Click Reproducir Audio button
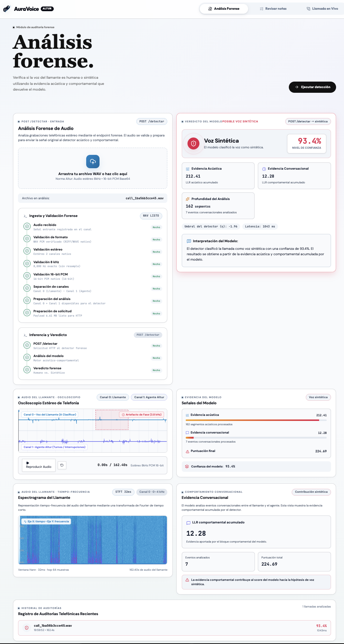The width and height of the screenshot is (344, 644). [39, 465]
